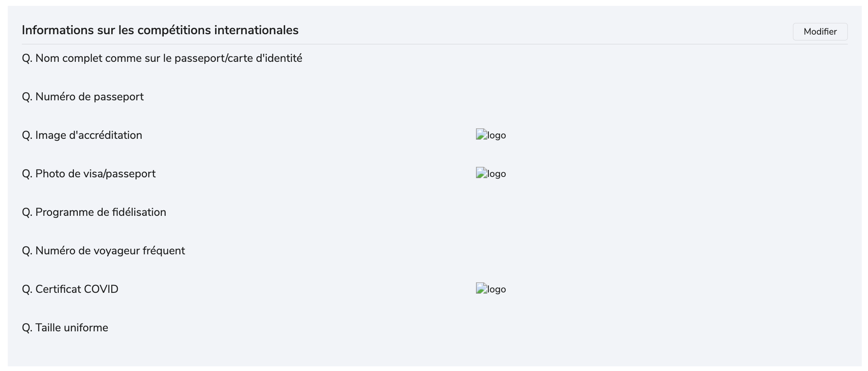Viewport: 868px width, 371px height.
Task: Click the 'Q.' prefix before Taille uniforme
Action: [x=27, y=328]
